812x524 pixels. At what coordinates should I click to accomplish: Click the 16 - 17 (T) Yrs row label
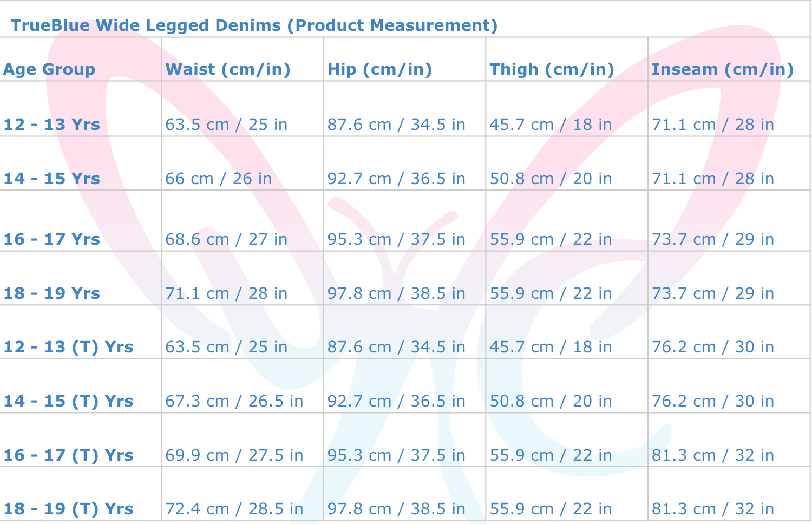(x=68, y=455)
